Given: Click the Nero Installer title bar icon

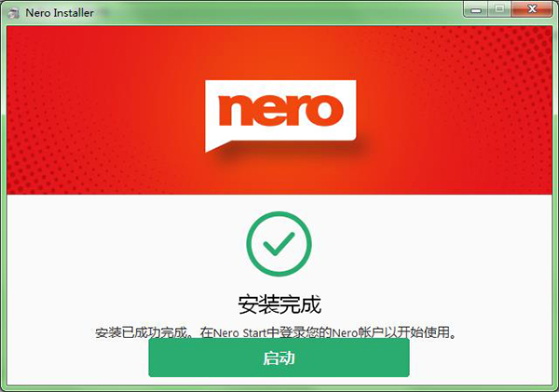Looking at the screenshot, I should tap(13, 13).
